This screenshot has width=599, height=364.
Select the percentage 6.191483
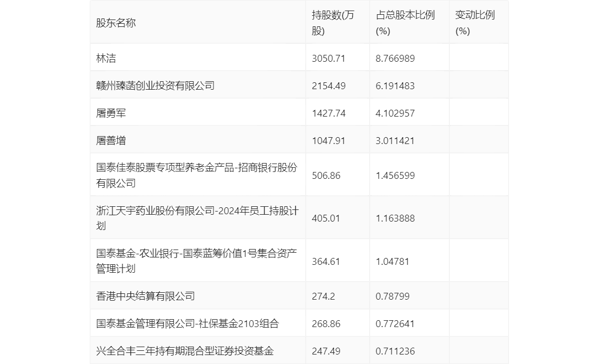click(395, 86)
